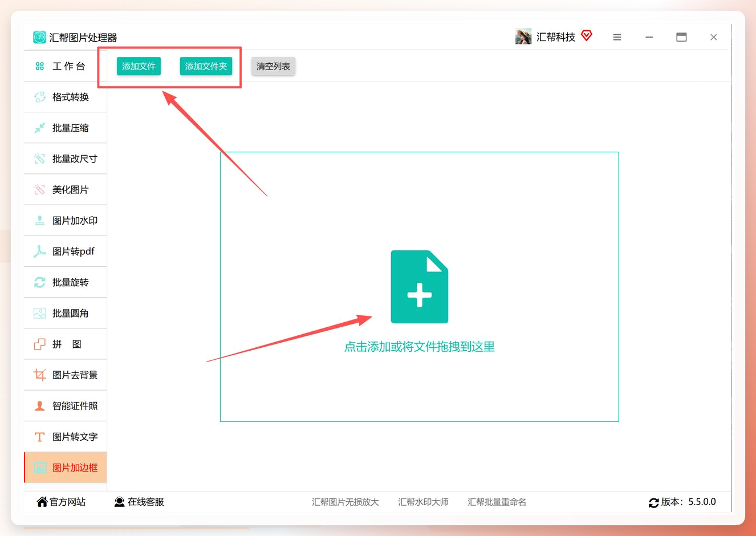Click the red VIP diamond icon
This screenshot has width=756, height=536.
click(x=587, y=36)
